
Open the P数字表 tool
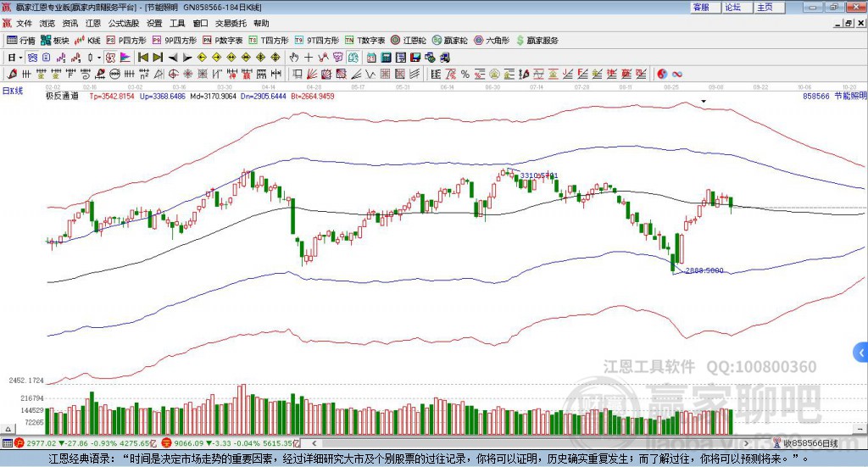pyautogui.click(x=223, y=41)
